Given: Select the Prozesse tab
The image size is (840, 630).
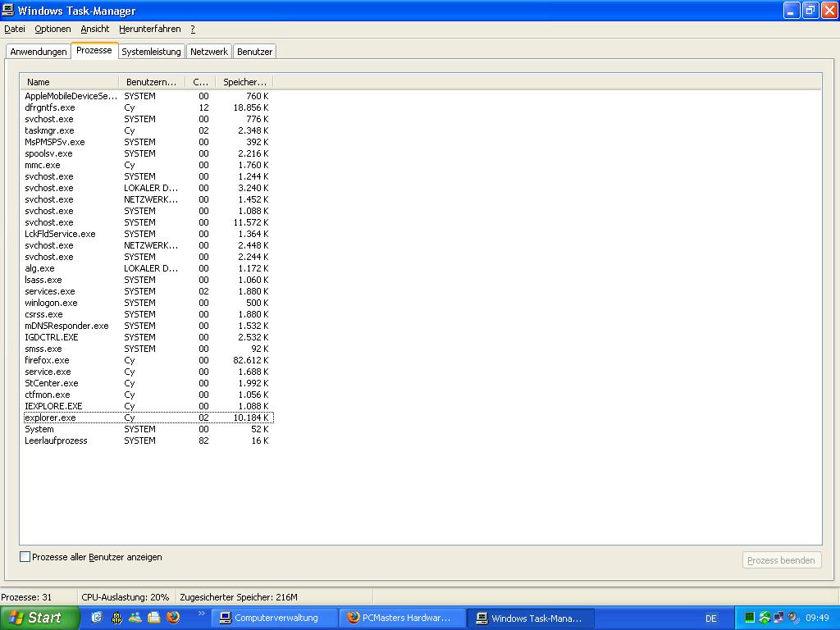Looking at the screenshot, I should 94,50.
